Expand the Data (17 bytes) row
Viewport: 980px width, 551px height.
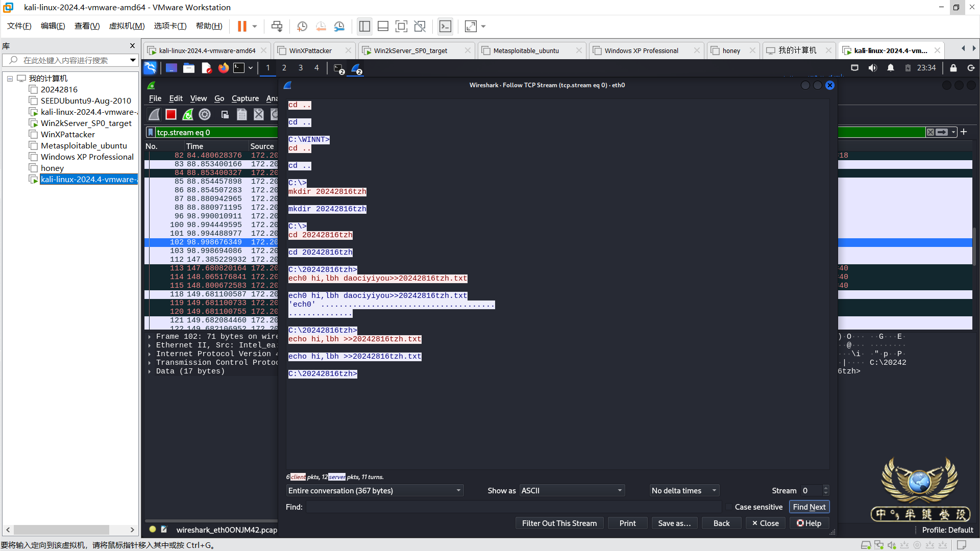pyautogui.click(x=150, y=371)
